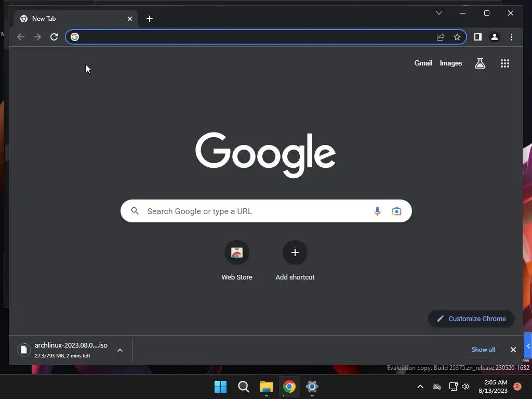
Task: Start voice search with the microphone
Action: [377, 211]
